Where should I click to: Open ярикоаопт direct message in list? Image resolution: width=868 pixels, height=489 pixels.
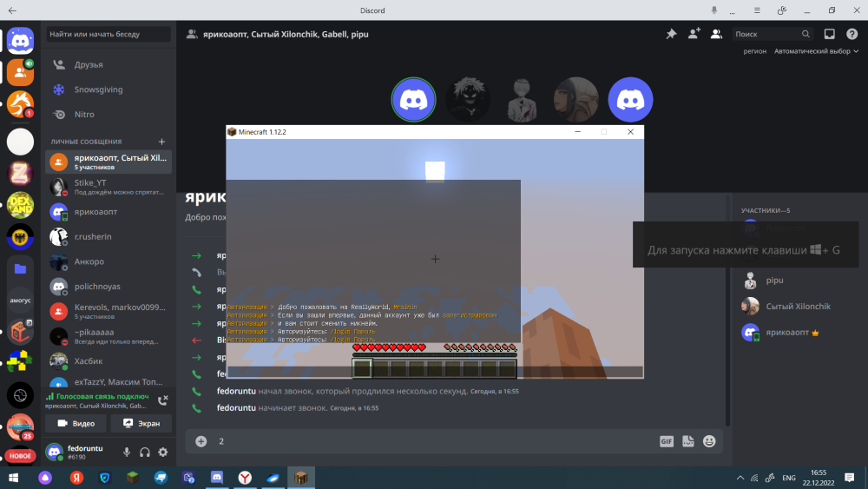(x=108, y=212)
